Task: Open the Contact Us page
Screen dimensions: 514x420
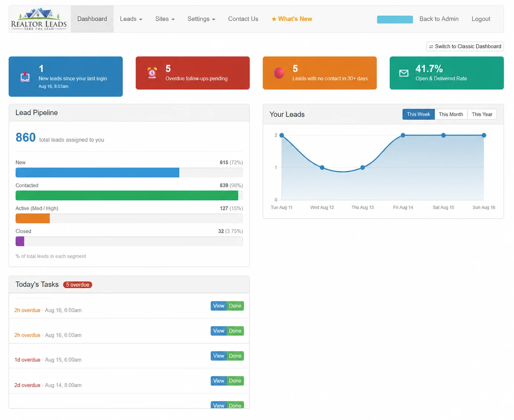Action: tap(243, 19)
